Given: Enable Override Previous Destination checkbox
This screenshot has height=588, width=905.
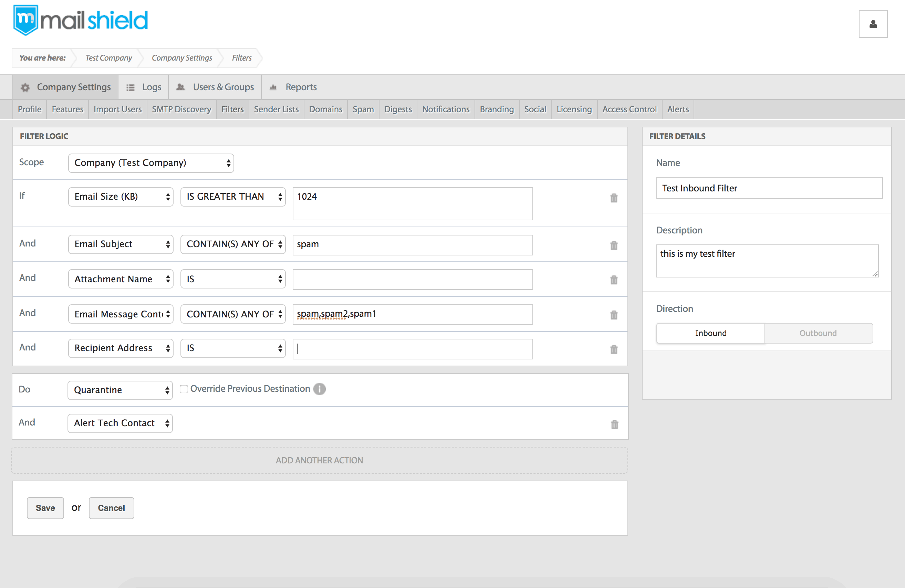Looking at the screenshot, I should [184, 389].
